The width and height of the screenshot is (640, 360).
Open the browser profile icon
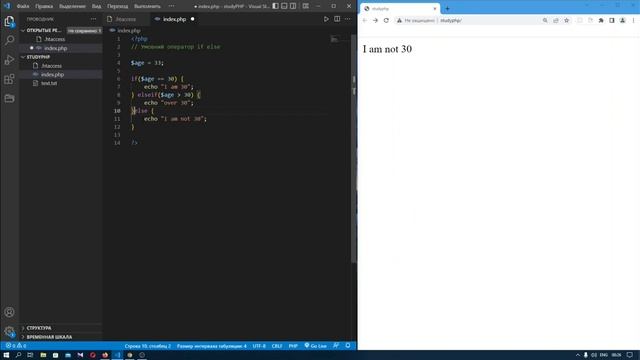622,20
